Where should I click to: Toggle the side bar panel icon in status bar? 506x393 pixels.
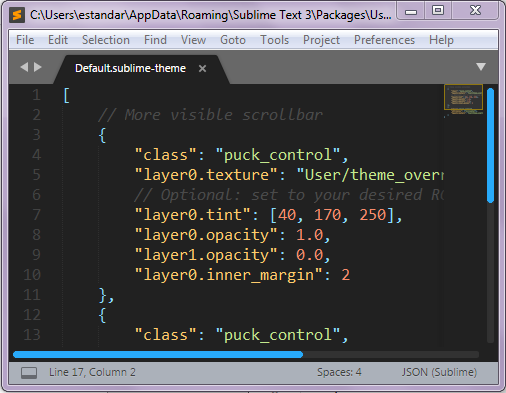(29, 372)
